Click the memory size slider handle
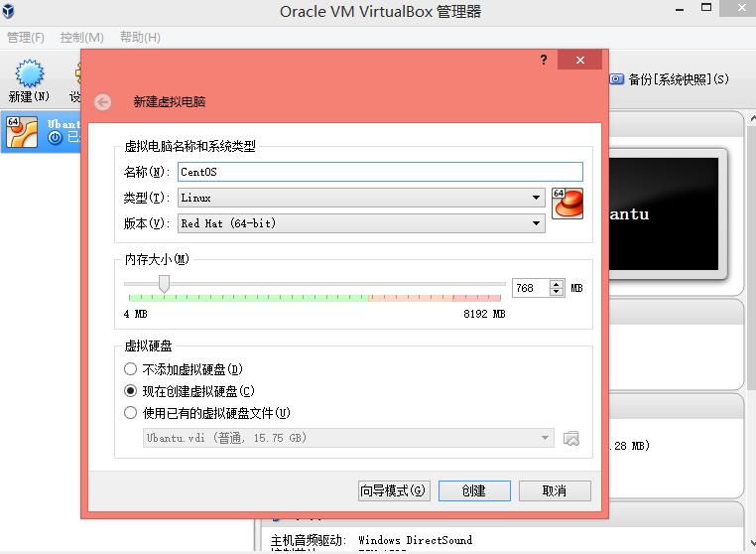 click(164, 284)
